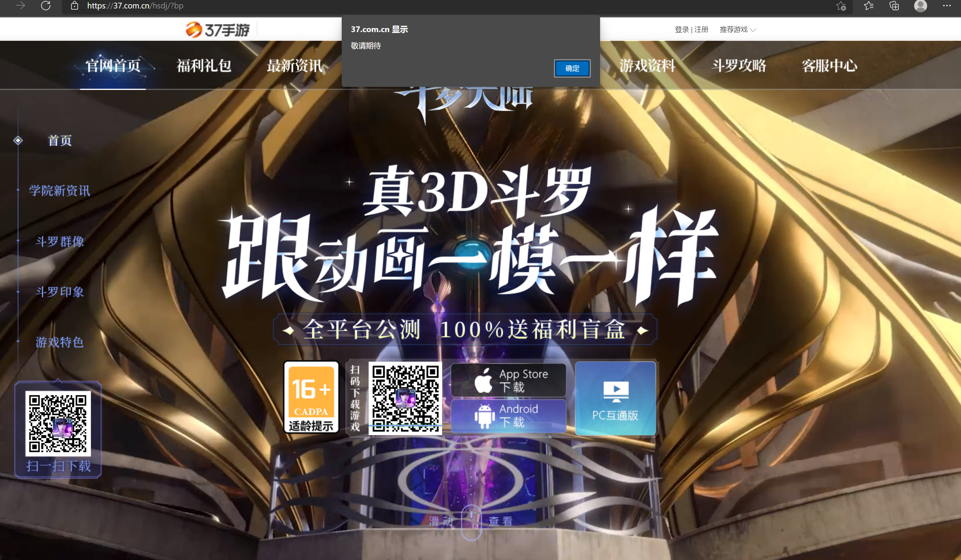Click the 37手游 logo
This screenshot has height=560, width=961.
218,30
